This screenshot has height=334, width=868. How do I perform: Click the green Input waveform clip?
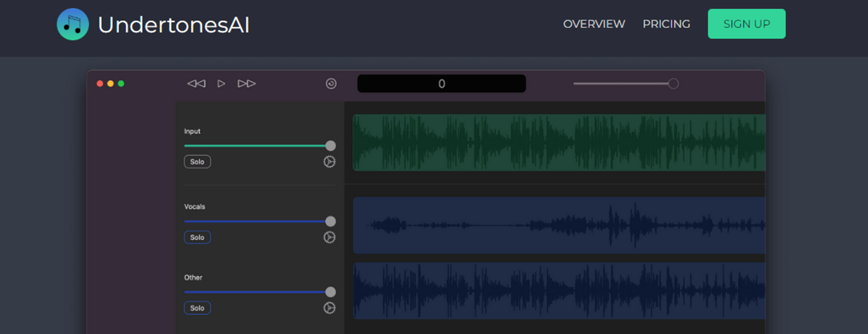coord(559,143)
